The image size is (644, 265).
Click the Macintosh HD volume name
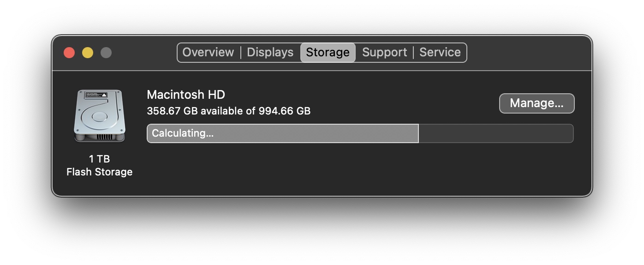[186, 95]
